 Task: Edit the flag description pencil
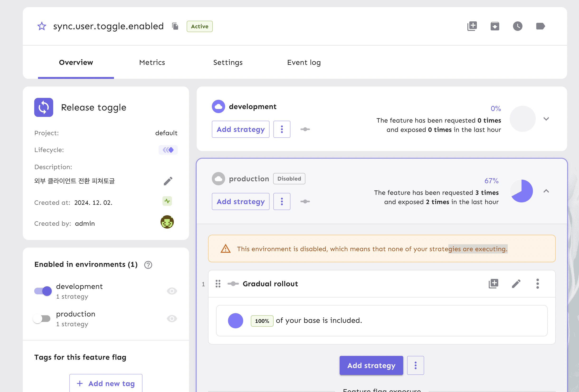pyautogui.click(x=168, y=181)
